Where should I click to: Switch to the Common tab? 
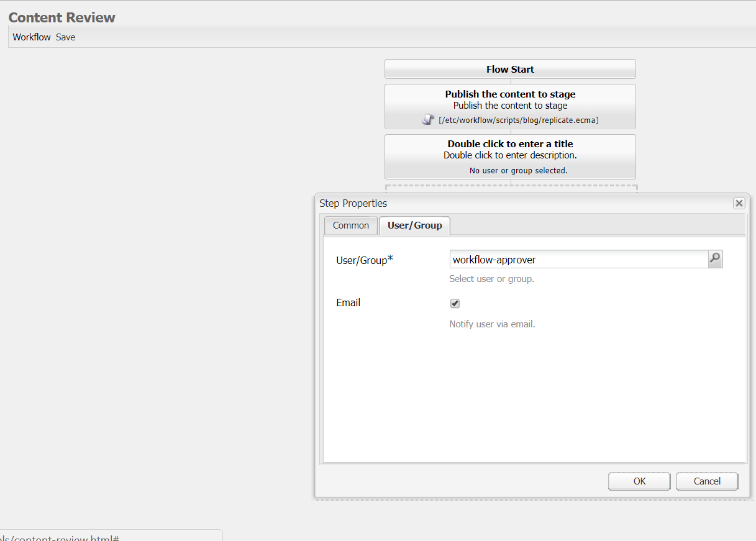(x=350, y=225)
